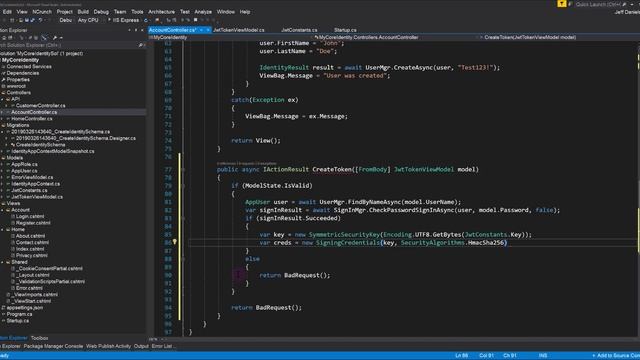The height and width of the screenshot is (360, 640).
Task: Open the NCrunch menu
Action: (x=42, y=12)
